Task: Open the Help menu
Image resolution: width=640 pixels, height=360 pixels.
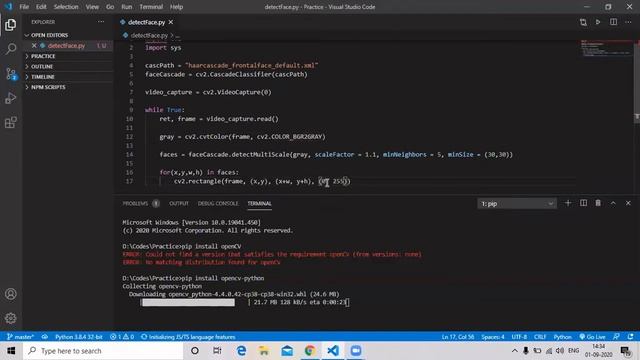Action: (x=176, y=7)
